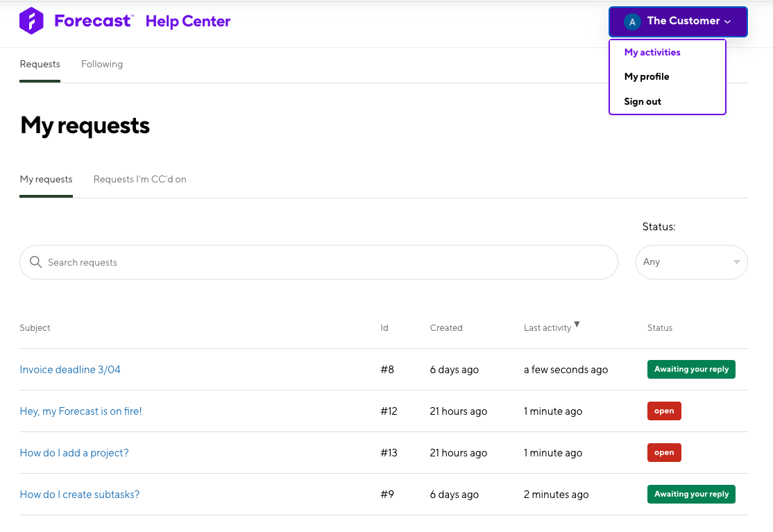Image resolution: width=773 pixels, height=532 pixels.
Task: Open the Requests I'm CC'd on tab
Action: tap(140, 180)
